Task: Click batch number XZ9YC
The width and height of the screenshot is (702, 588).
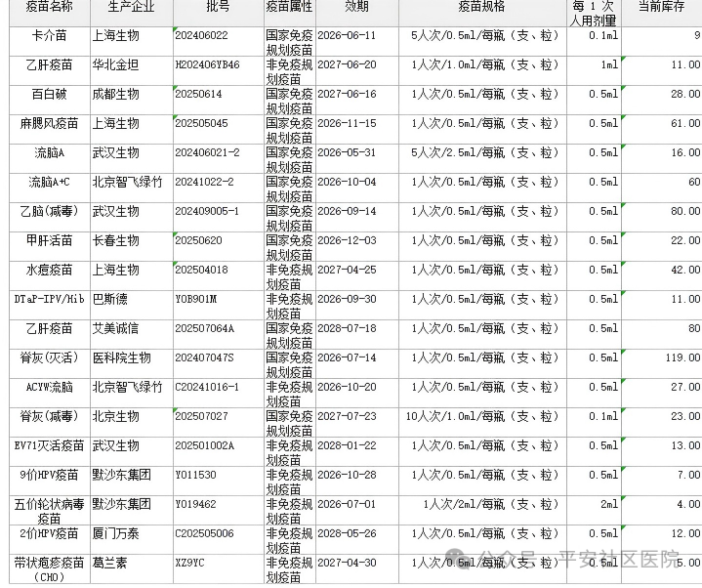Action: pos(189,564)
